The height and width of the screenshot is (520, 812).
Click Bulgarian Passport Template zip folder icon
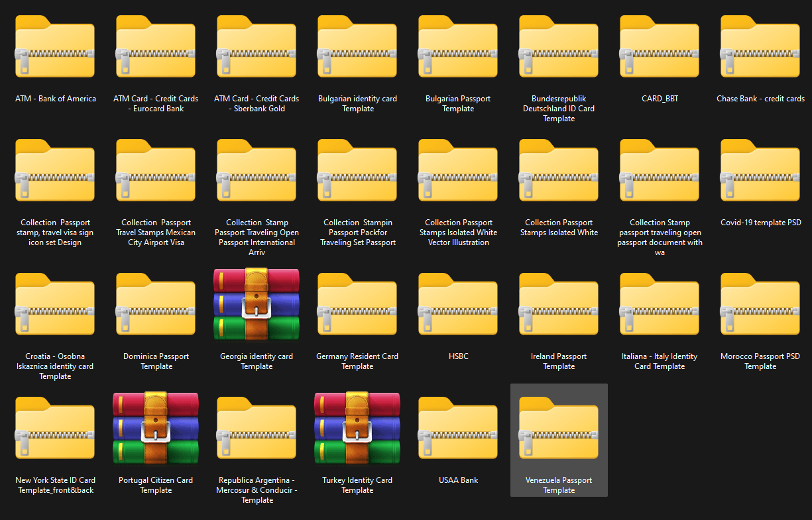458,46
